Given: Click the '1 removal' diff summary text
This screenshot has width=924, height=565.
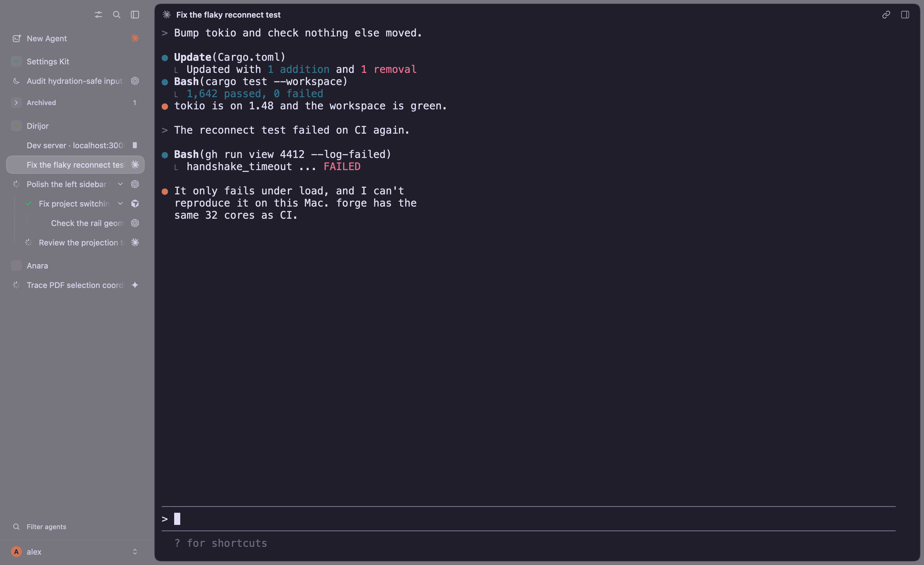Looking at the screenshot, I should pos(389,69).
